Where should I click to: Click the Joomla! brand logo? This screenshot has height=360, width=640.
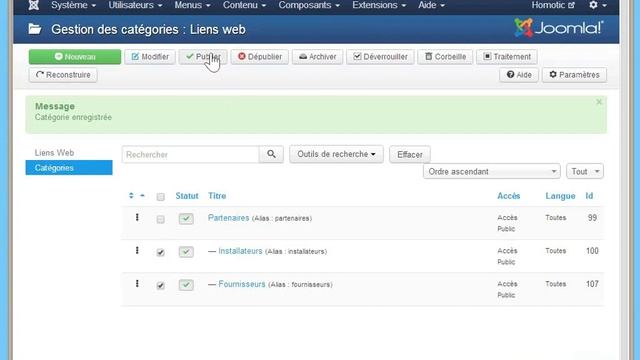pyautogui.click(x=558, y=28)
